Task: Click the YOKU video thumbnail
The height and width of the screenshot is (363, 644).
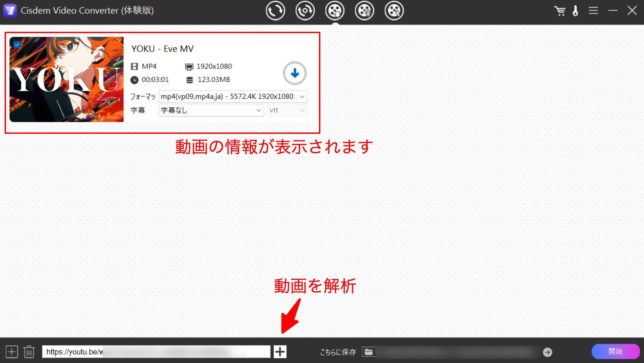Action: point(66,79)
